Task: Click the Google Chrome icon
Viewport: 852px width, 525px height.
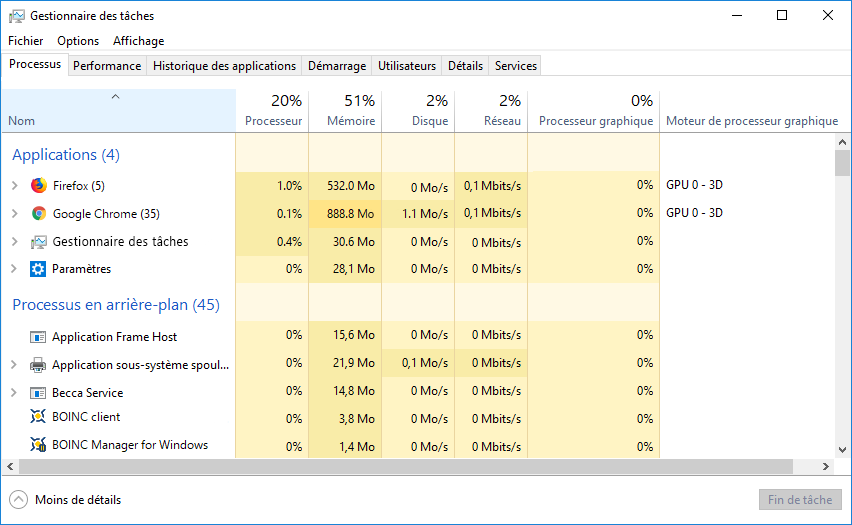Action: 39,214
